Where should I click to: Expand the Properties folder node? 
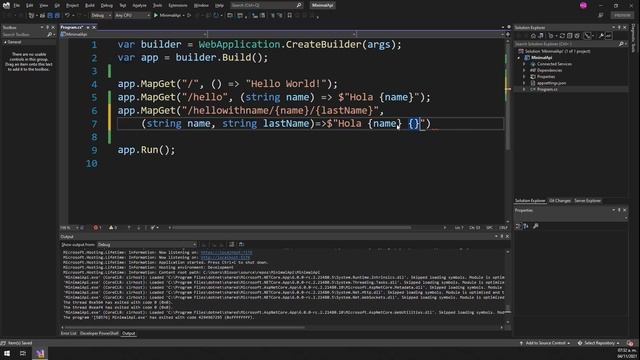tap(524, 77)
